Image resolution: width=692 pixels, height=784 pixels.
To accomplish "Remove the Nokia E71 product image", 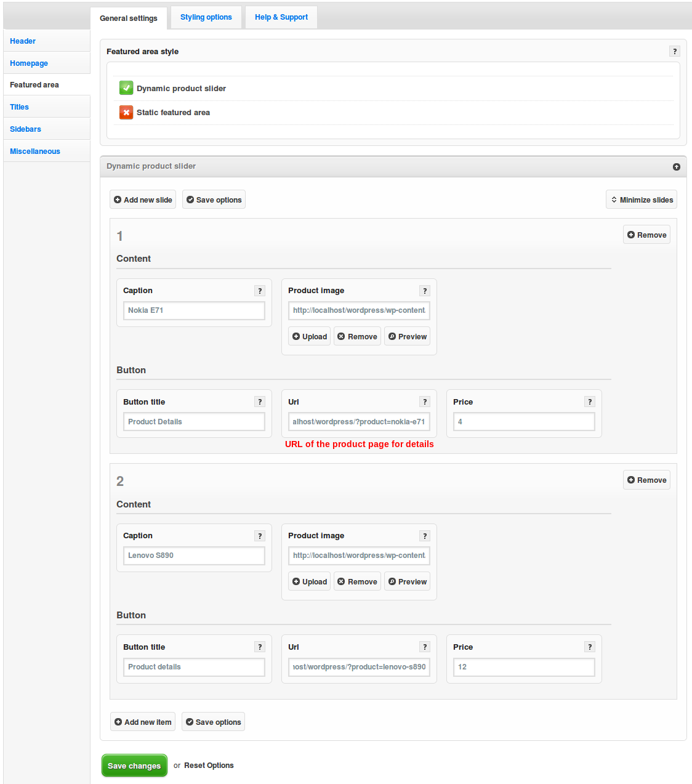I will tap(357, 336).
